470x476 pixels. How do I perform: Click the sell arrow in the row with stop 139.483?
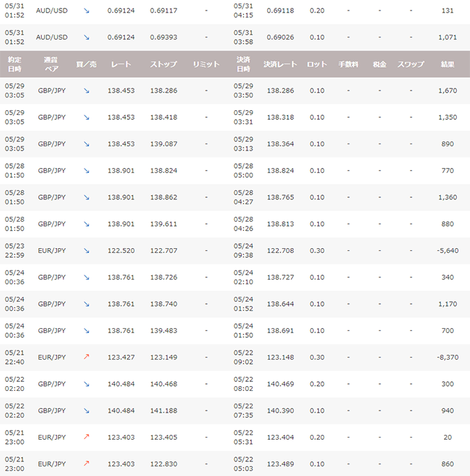(x=86, y=330)
